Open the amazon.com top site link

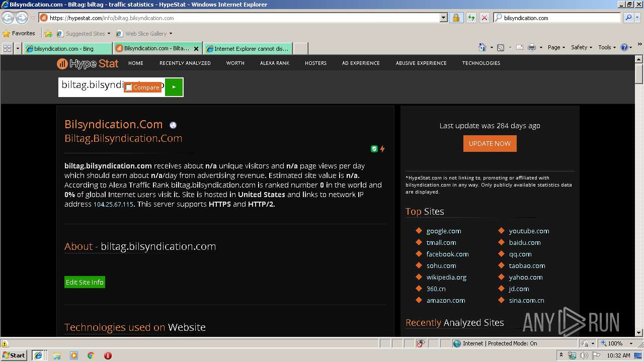tap(446, 301)
